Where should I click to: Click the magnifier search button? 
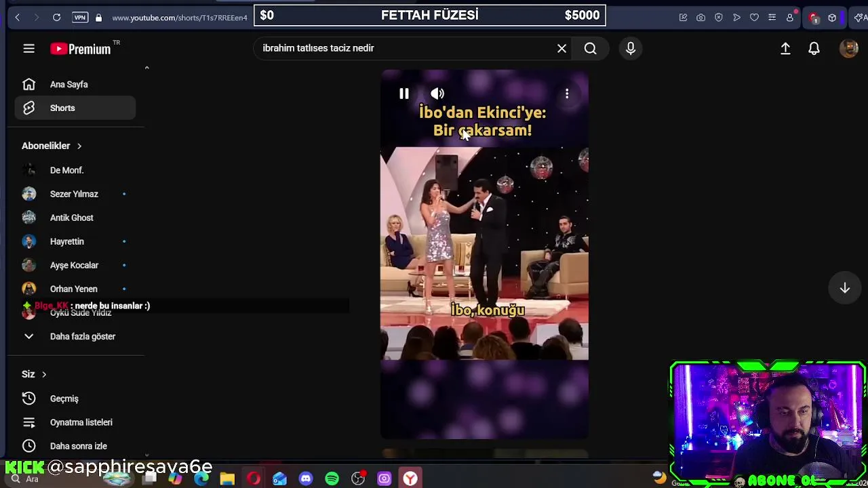pyautogui.click(x=590, y=48)
